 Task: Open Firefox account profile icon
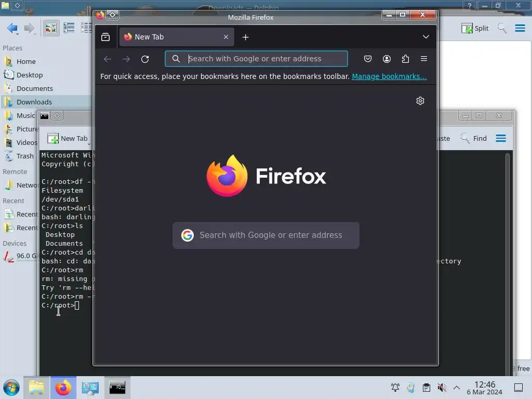(387, 59)
